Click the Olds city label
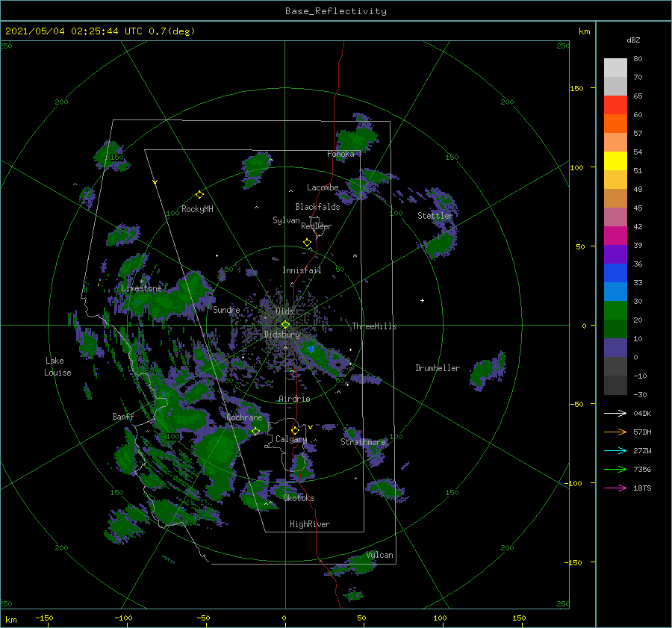672x628 pixels. point(284,311)
